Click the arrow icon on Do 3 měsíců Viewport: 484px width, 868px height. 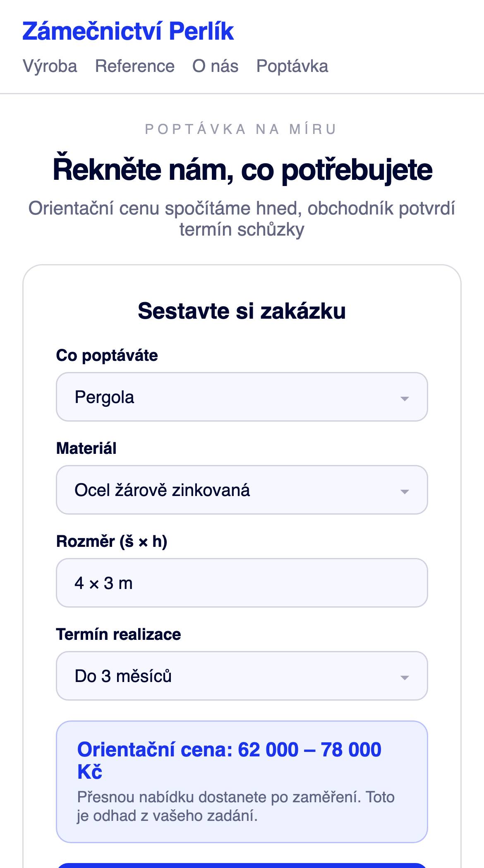(405, 677)
